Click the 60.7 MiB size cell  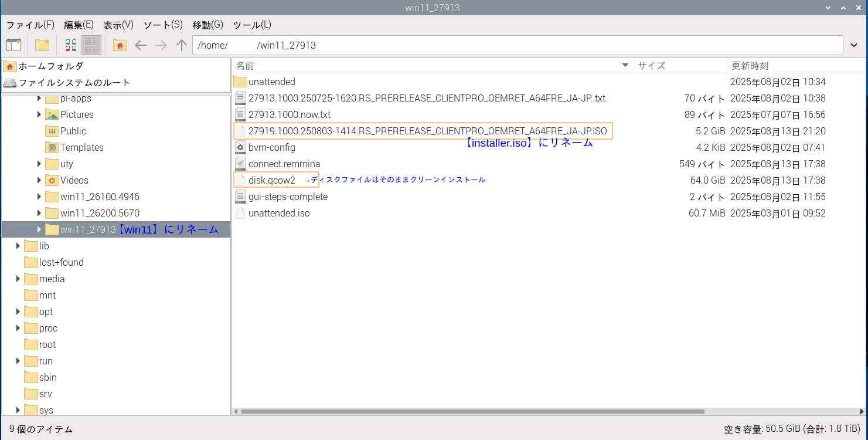tap(707, 213)
